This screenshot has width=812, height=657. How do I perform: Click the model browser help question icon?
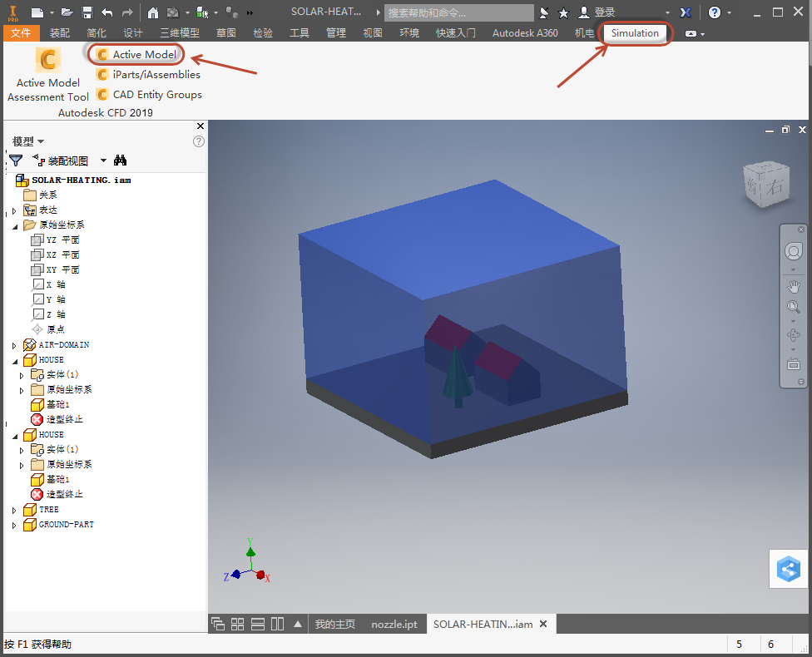(x=198, y=141)
